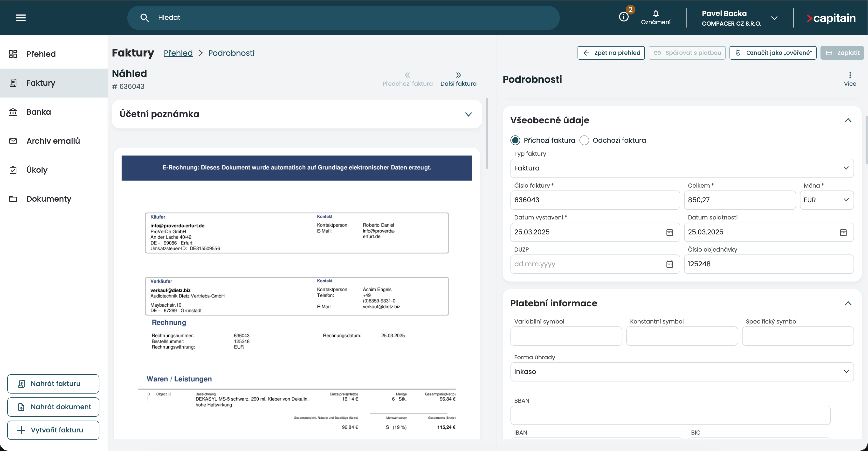The image size is (868, 451).
Task: Select the Příchozí faktura radio button
Action: tap(515, 140)
